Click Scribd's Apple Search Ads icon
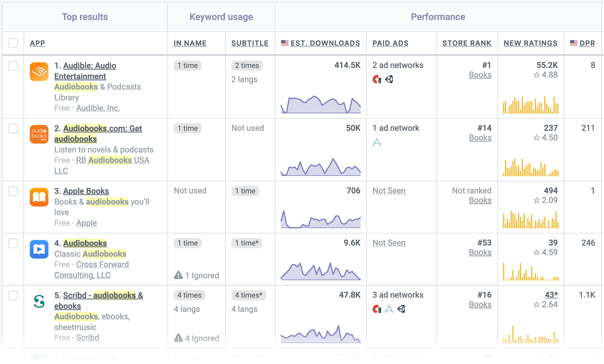This screenshot has height=364, width=604. click(x=389, y=309)
